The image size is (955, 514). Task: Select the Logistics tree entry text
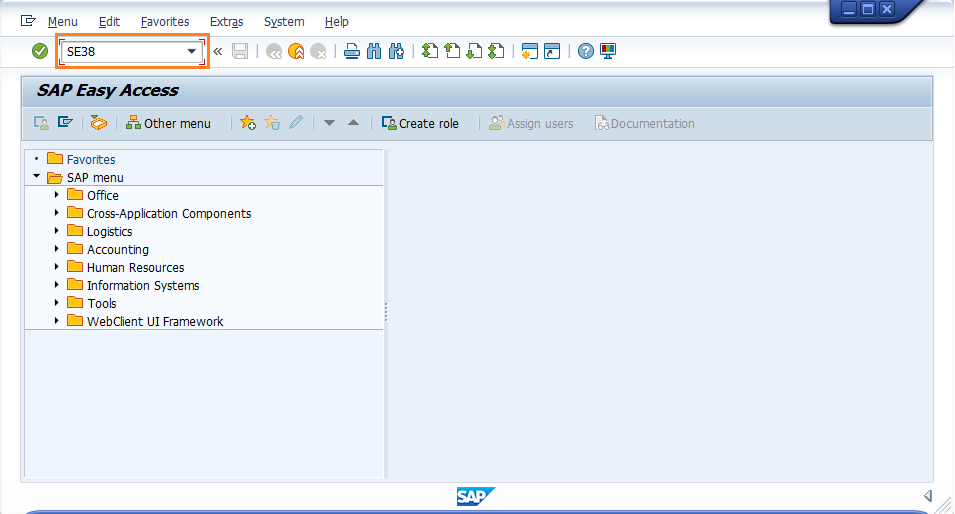109,231
